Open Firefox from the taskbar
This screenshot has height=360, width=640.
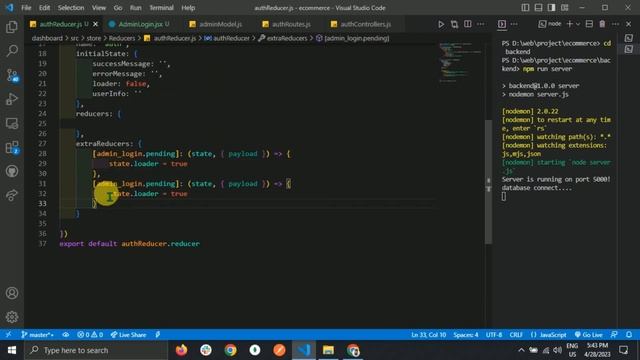tap(182, 350)
